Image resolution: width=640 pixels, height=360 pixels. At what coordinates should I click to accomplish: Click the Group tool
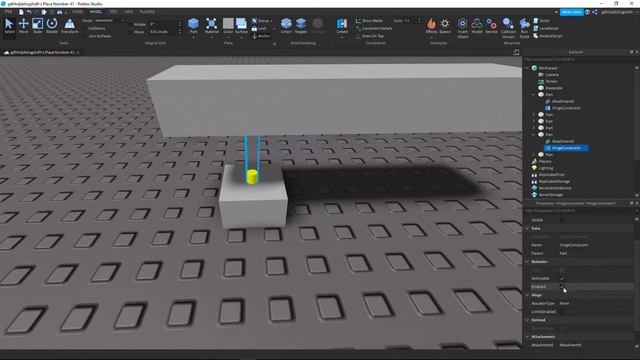[261, 20]
